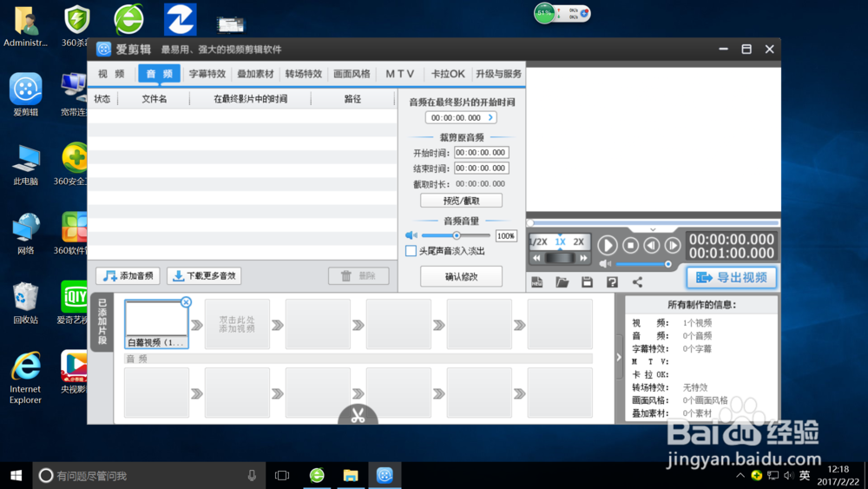This screenshot has width=868, height=489.
Task: Click the 在最终影片中的时间 column header
Action: (250, 99)
